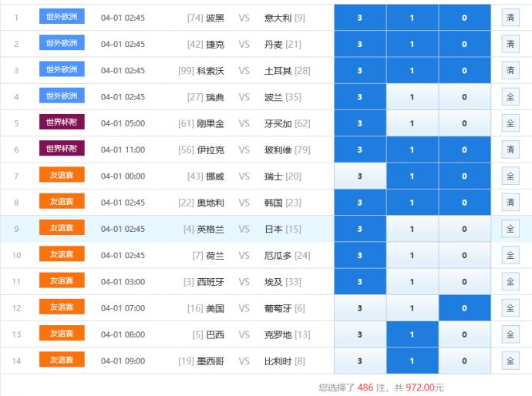This screenshot has width=532, height=396.
Task: Select draw (1) for 英格兰 vs 日本
Action: coord(412,229)
